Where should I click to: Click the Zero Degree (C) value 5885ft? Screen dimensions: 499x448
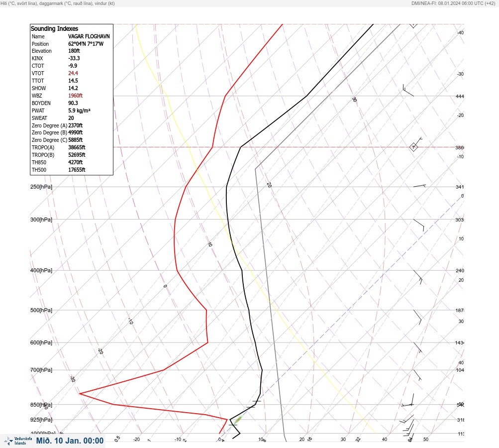(x=76, y=140)
